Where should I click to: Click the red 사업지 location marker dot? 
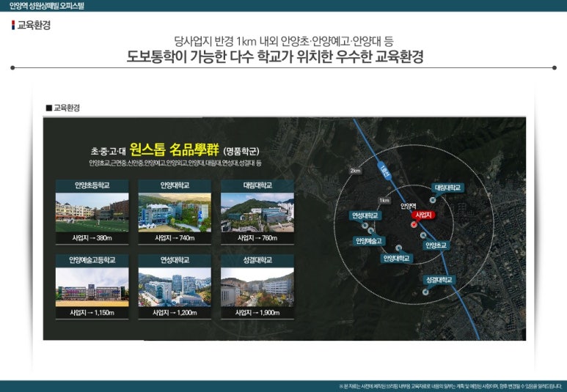click(x=414, y=225)
